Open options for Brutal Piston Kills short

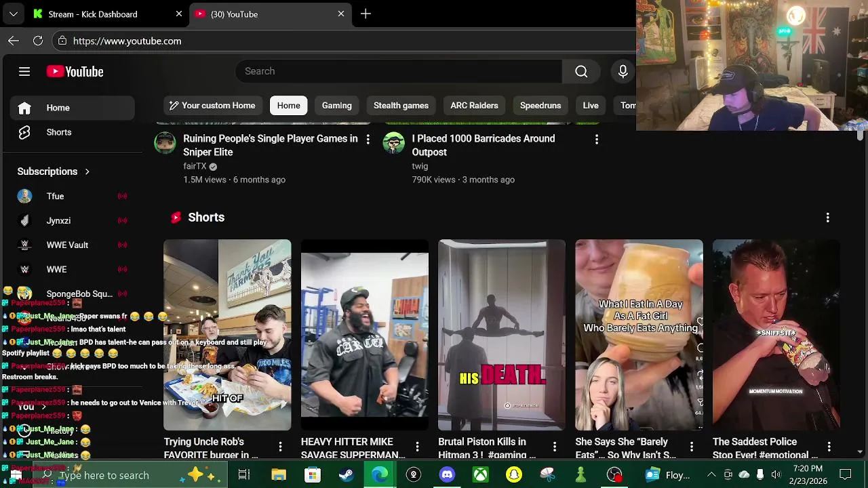point(554,446)
